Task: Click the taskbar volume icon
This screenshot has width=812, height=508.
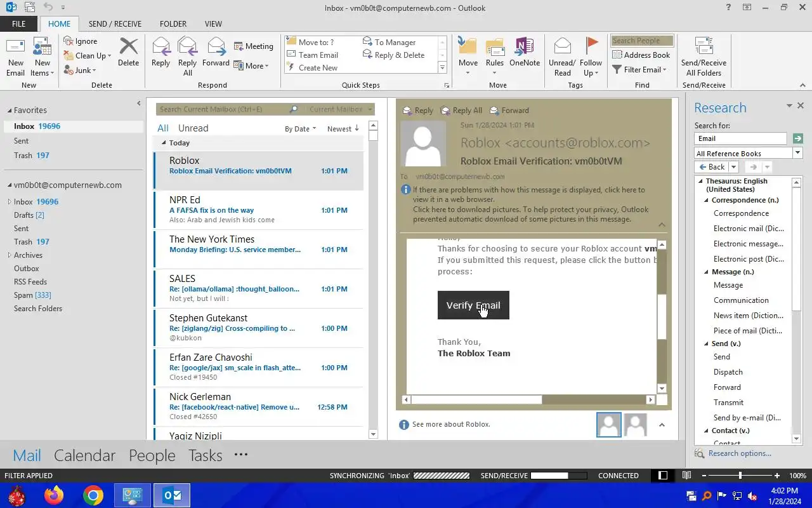Action: click(x=752, y=496)
